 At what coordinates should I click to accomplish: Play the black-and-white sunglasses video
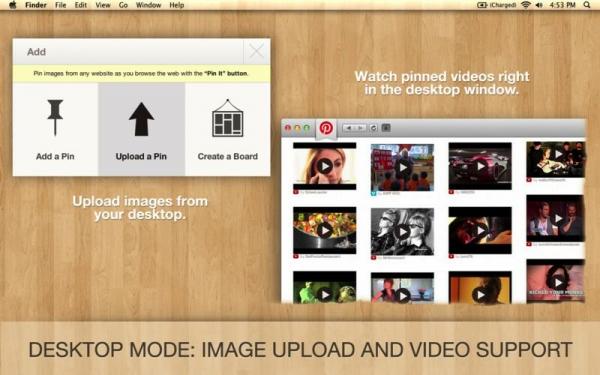click(402, 232)
